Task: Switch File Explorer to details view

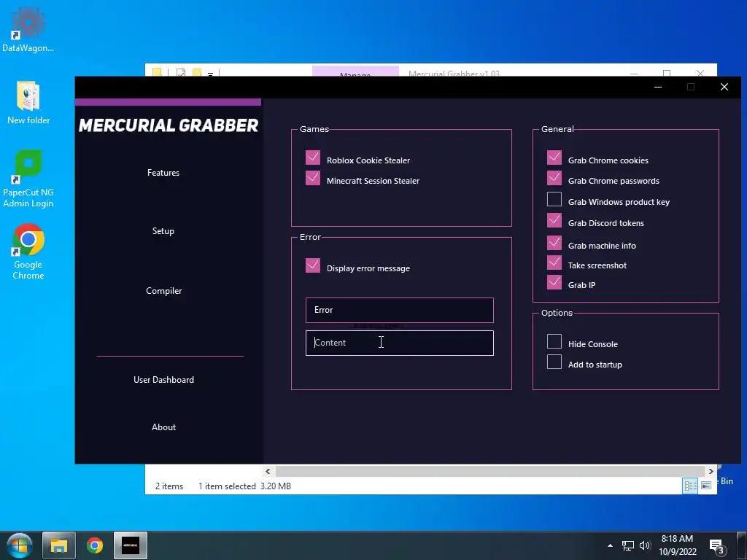Action: click(x=690, y=485)
